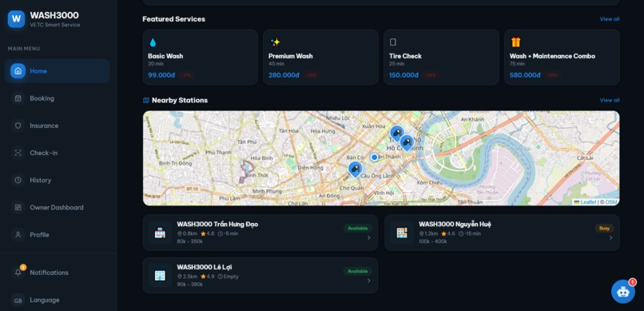Go to Insurance in sidebar
The image size is (644, 311).
coord(57,126)
